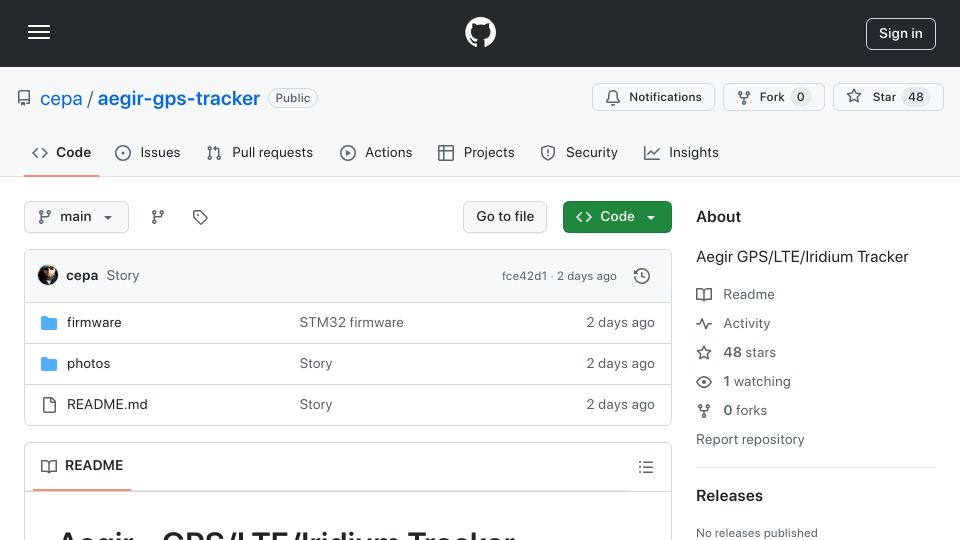This screenshot has height=540, width=960.
Task: Click the firmware folder icon
Action: tap(49, 323)
